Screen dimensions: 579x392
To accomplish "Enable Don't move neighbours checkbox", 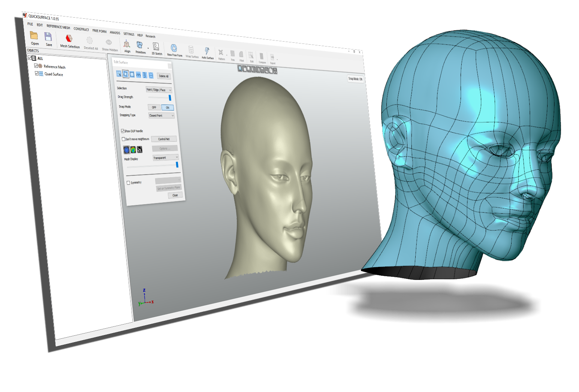I will click(124, 139).
